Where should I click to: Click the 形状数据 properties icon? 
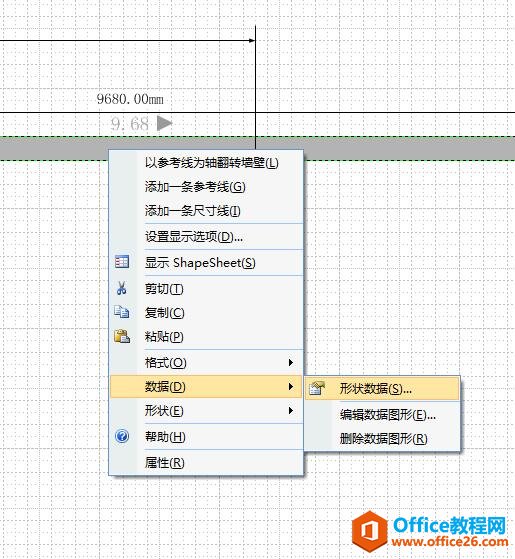click(317, 388)
